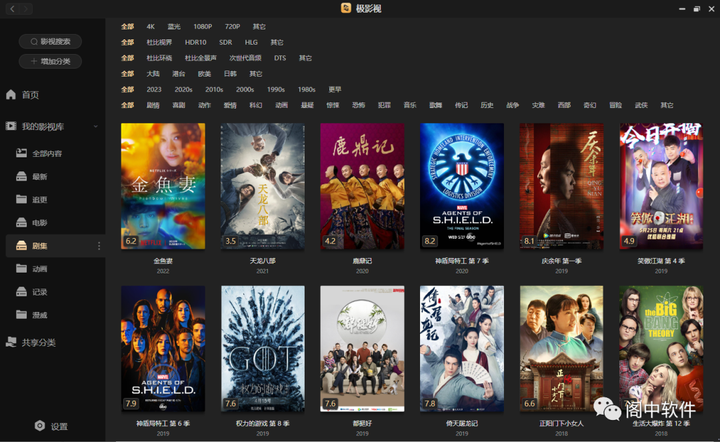Image resolution: width=720 pixels, height=442 pixels.
Task: Open the 首页 home icon in sidebar
Action: (x=12, y=94)
